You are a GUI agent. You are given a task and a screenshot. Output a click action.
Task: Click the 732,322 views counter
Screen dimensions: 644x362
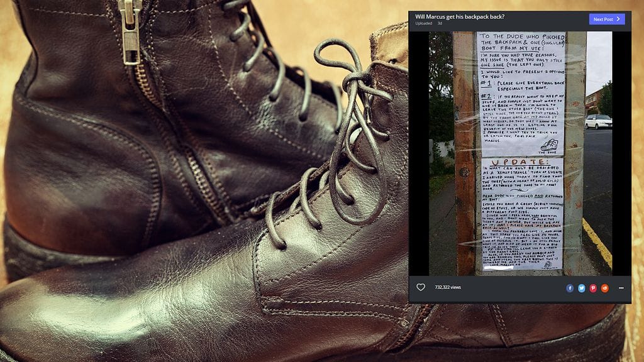(x=448, y=287)
